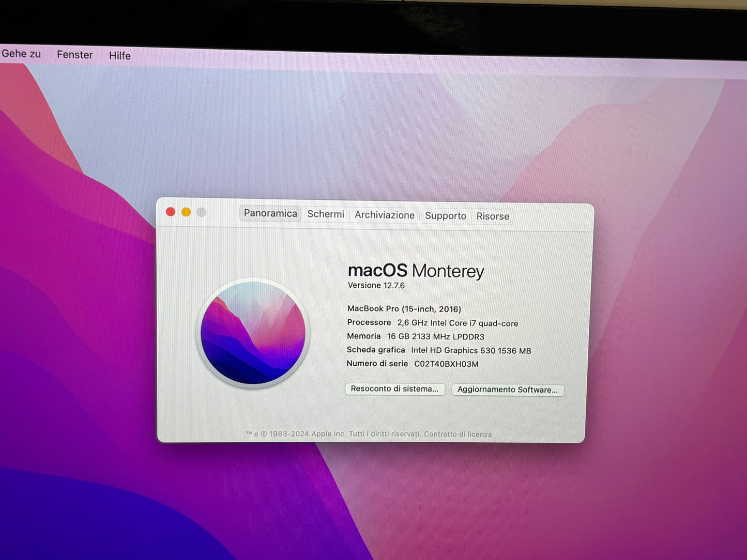This screenshot has width=747, height=560.
Task: Go to the Supporto tab
Action: click(446, 216)
